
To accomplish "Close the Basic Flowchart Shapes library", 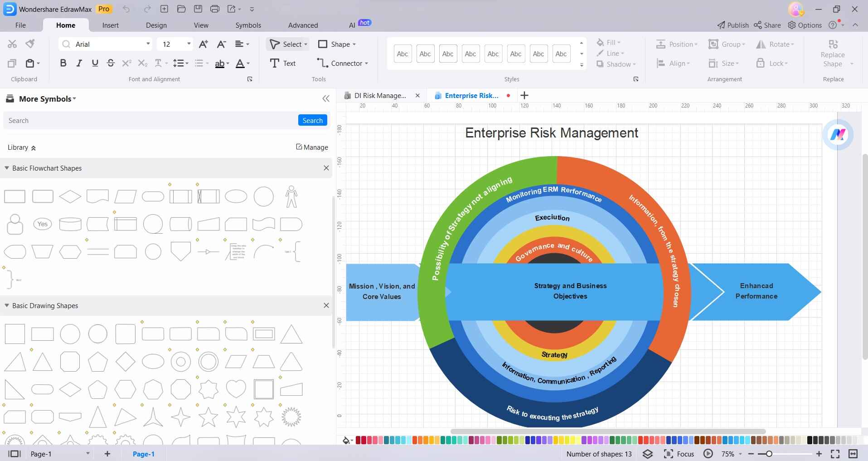I will pos(326,168).
